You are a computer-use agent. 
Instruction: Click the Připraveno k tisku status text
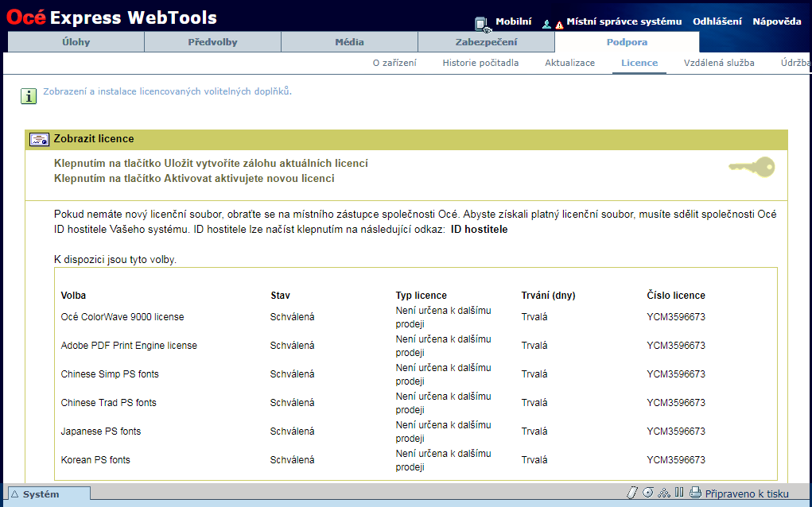tap(747, 493)
